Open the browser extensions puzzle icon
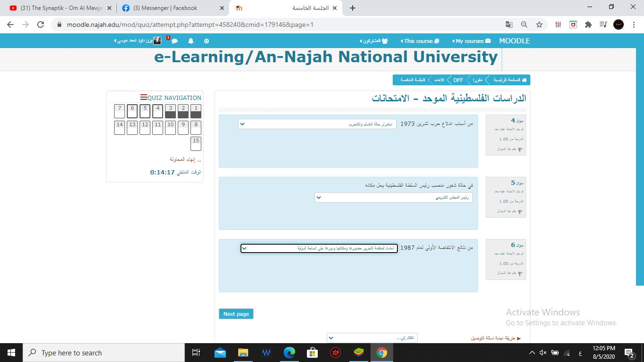 (x=588, y=25)
